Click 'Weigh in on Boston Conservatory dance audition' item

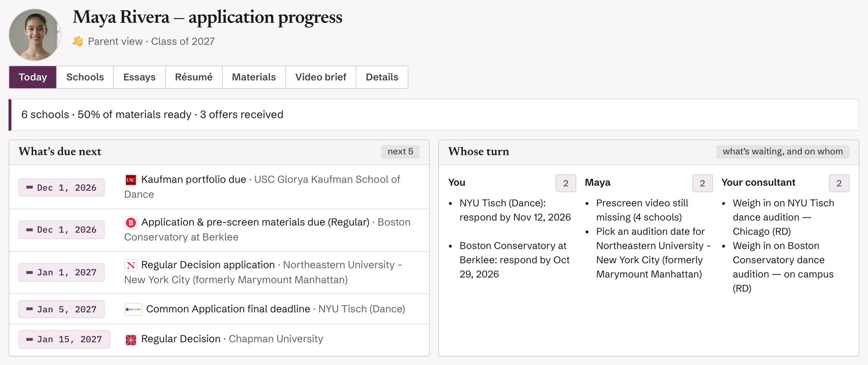[x=783, y=267]
